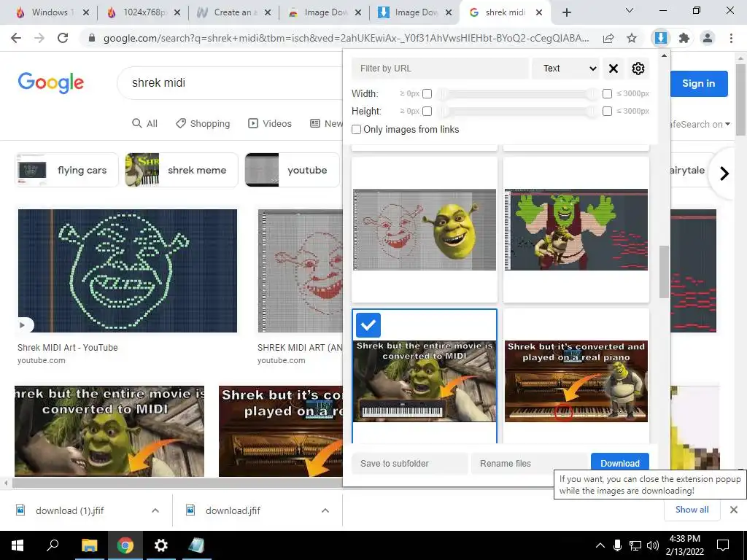747x560 pixels.
Task: Enable the minimum height checkbox
Action: pyautogui.click(x=427, y=111)
